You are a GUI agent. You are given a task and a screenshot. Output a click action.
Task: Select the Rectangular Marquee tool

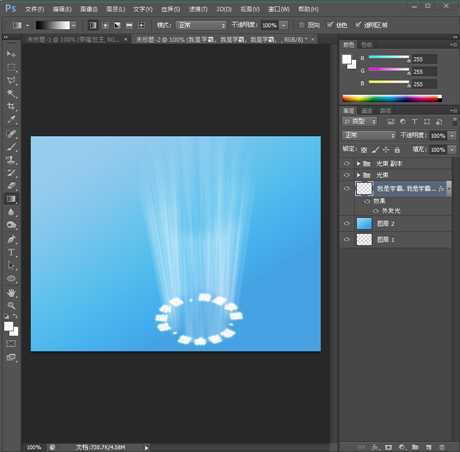pyautogui.click(x=11, y=67)
